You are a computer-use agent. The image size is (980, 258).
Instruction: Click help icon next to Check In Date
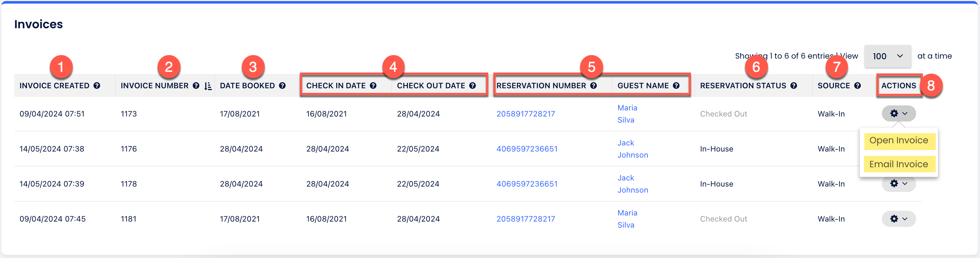[373, 86]
